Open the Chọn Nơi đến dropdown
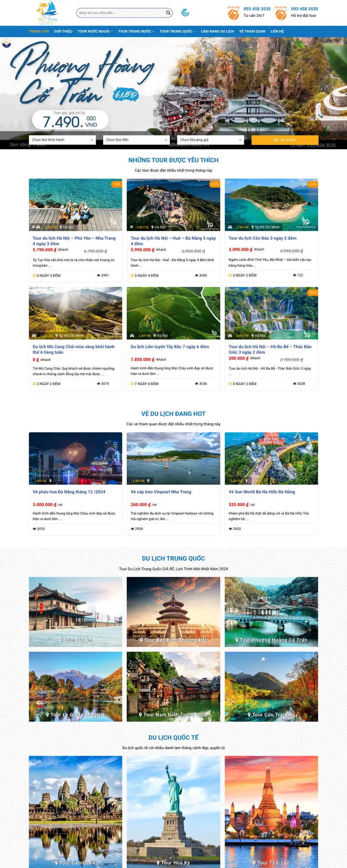 136,140
